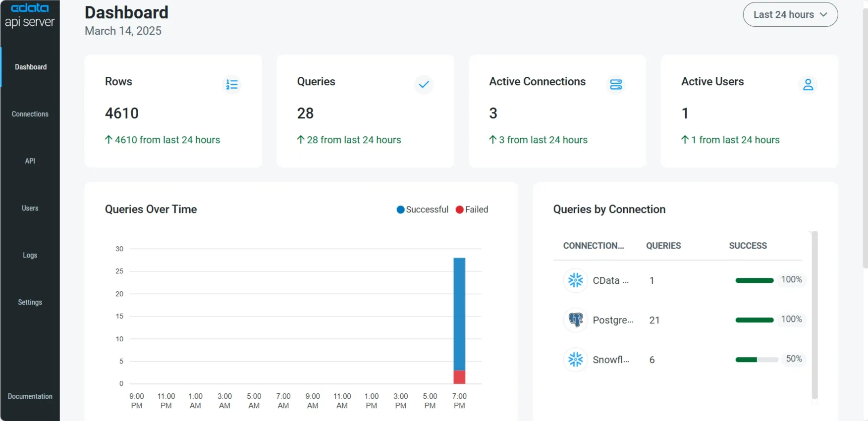Click the Snowflake 50% success progress bar

coord(757,360)
